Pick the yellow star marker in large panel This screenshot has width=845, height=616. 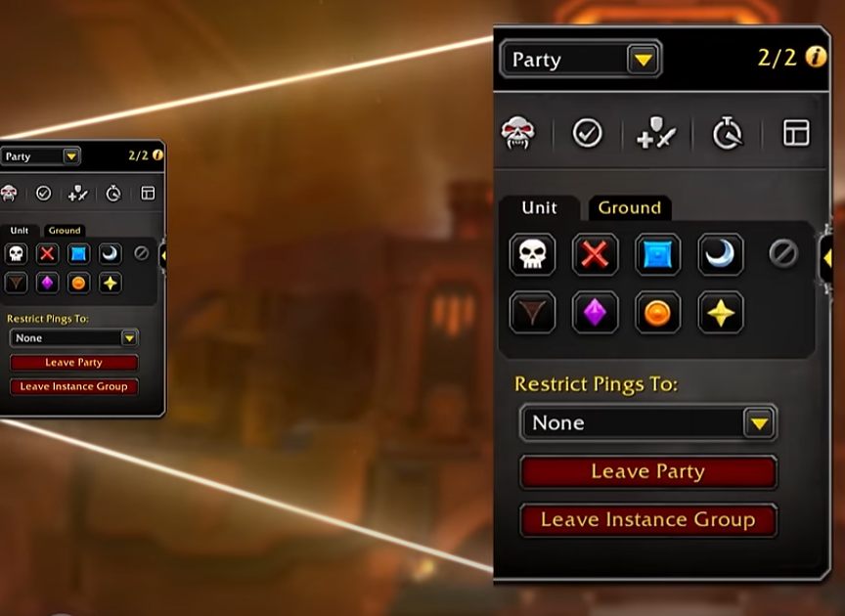(x=721, y=313)
